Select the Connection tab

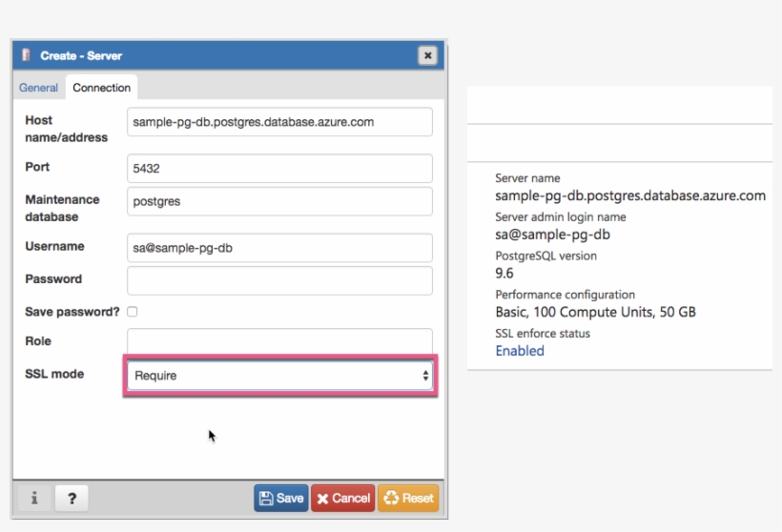[101, 88]
